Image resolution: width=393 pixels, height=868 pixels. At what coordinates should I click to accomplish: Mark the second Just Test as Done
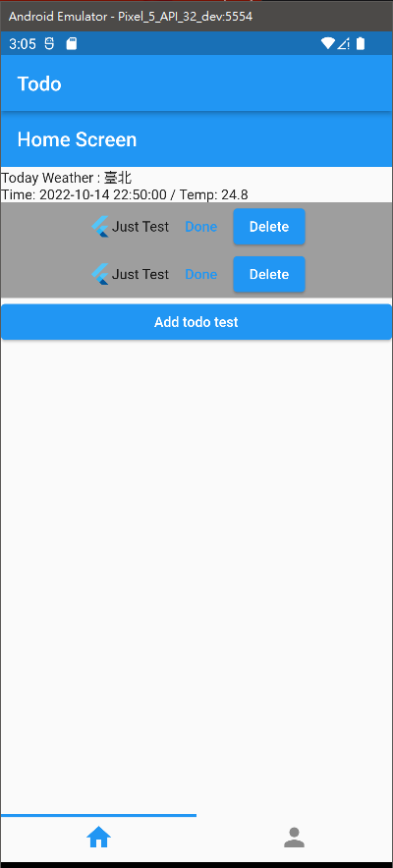point(201,274)
